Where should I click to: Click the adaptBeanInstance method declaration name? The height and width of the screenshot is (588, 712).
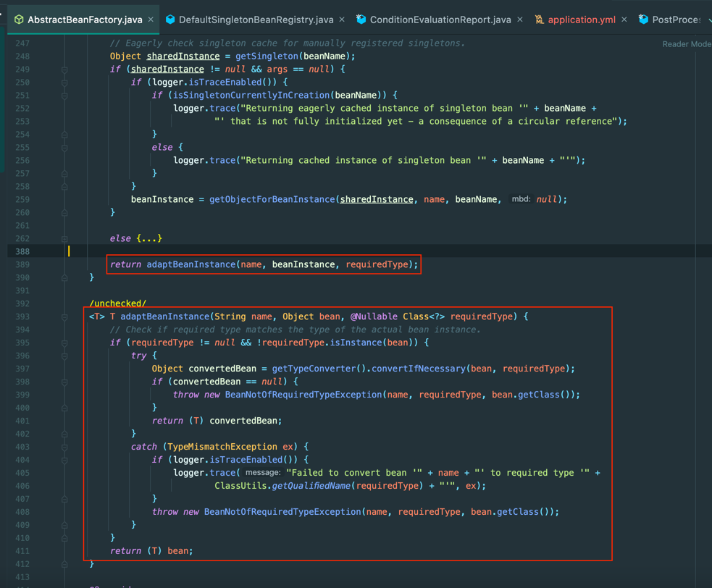pos(165,316)
